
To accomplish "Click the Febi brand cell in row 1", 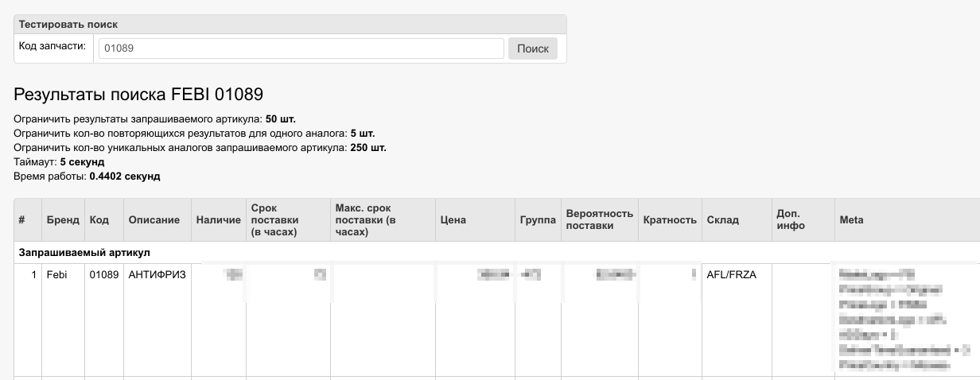I will [57, 275].
